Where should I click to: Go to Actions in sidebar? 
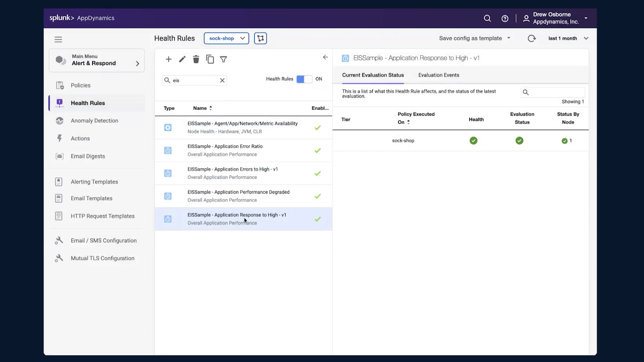click(x=80, y=138)
